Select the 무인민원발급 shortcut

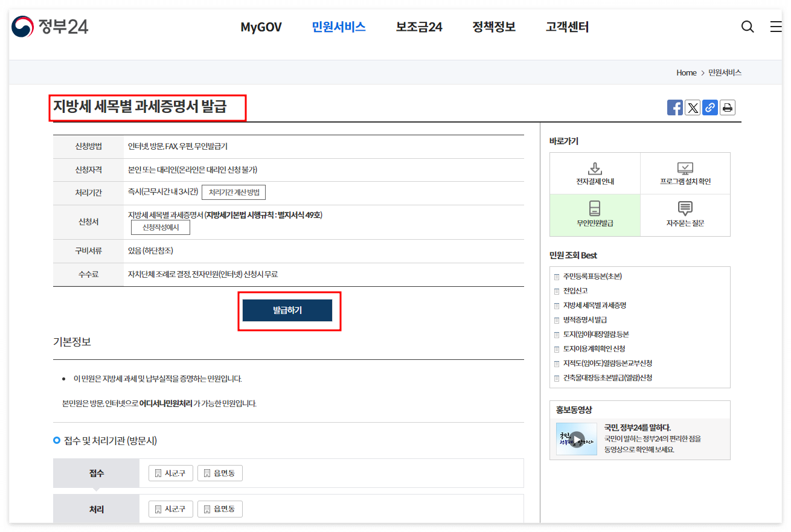(595, 215)
